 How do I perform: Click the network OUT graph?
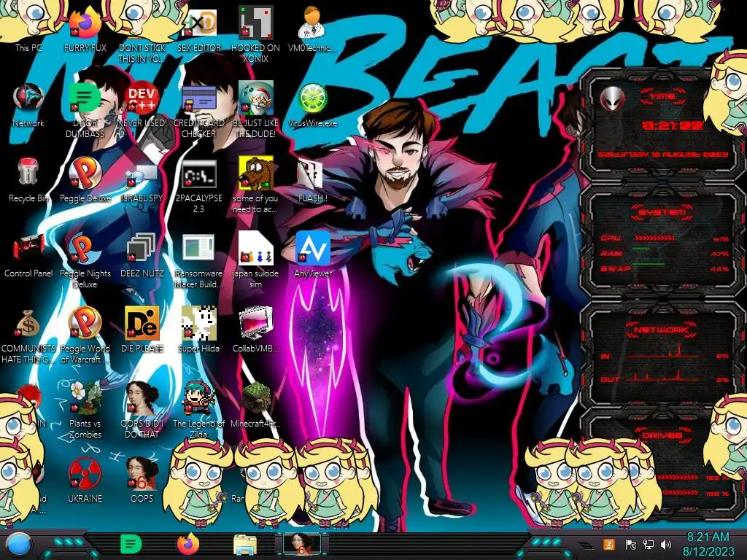pos(662,376)
